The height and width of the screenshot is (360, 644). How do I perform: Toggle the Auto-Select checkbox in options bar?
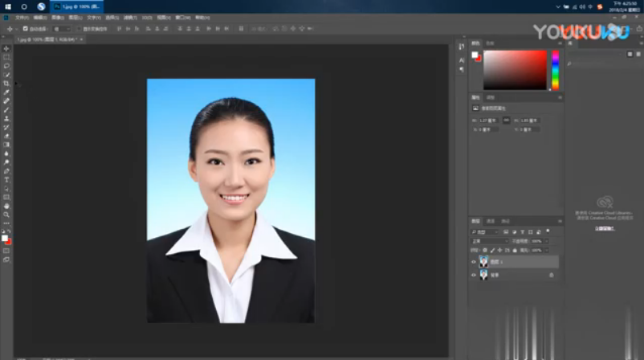pos(25,28)
